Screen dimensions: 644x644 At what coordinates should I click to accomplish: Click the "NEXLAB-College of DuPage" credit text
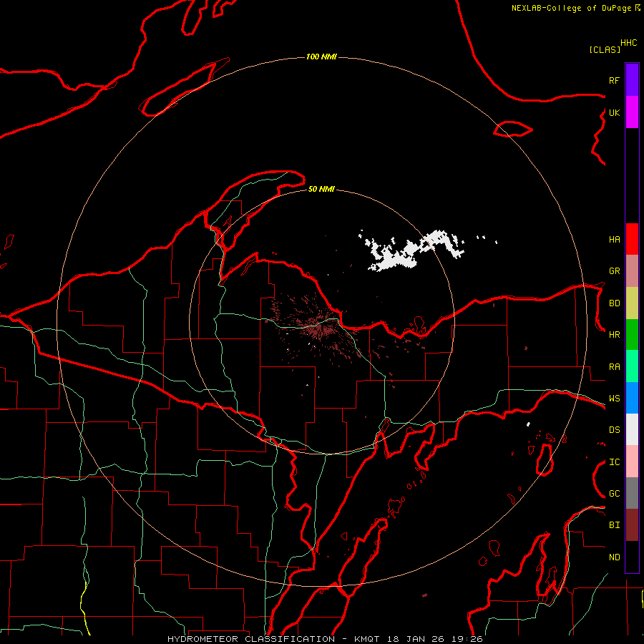(572, 8)
